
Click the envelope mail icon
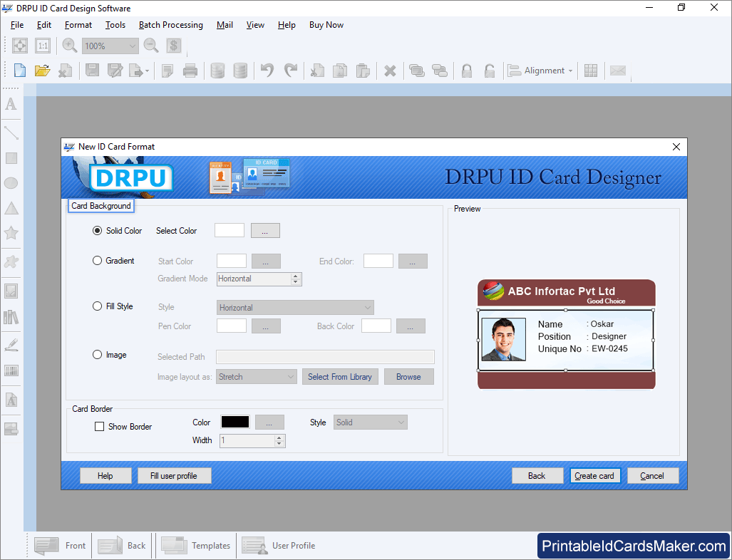point(618,71)
